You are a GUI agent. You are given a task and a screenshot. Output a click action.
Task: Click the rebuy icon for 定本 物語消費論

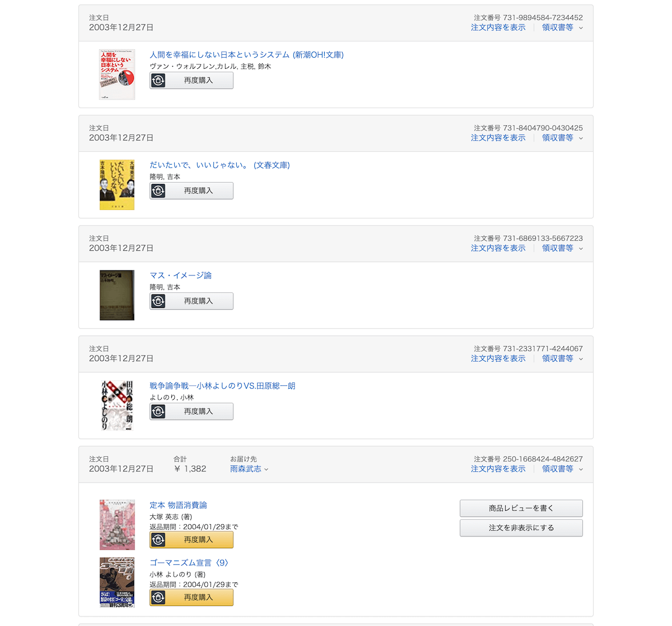pyautogui.click(x=158, y=540)
